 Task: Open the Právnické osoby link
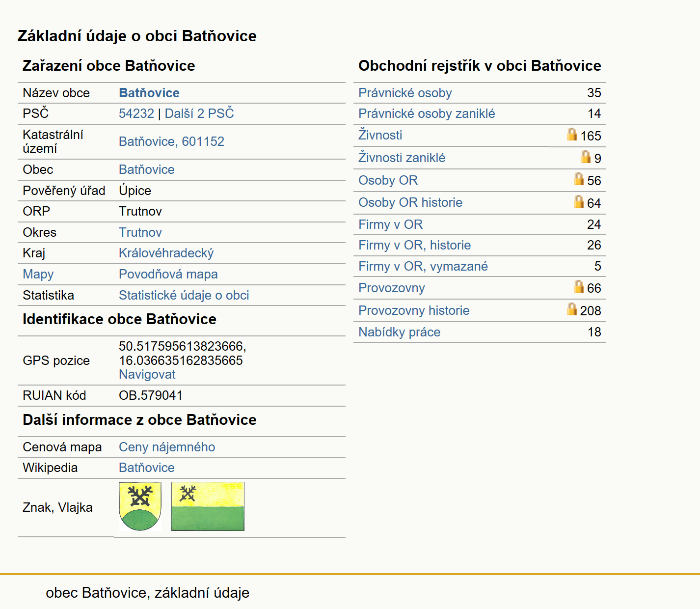point(405,93)
